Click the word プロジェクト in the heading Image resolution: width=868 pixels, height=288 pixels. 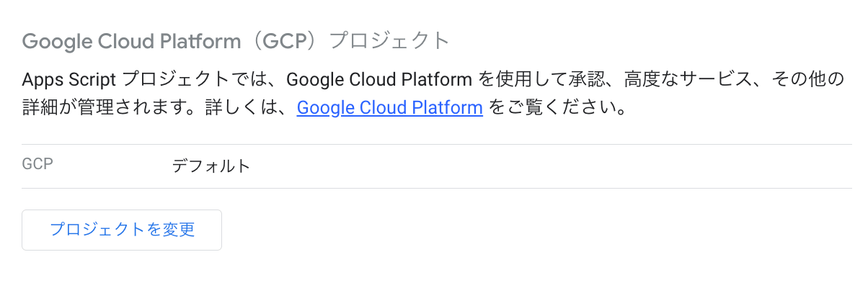tap(389, 40)
